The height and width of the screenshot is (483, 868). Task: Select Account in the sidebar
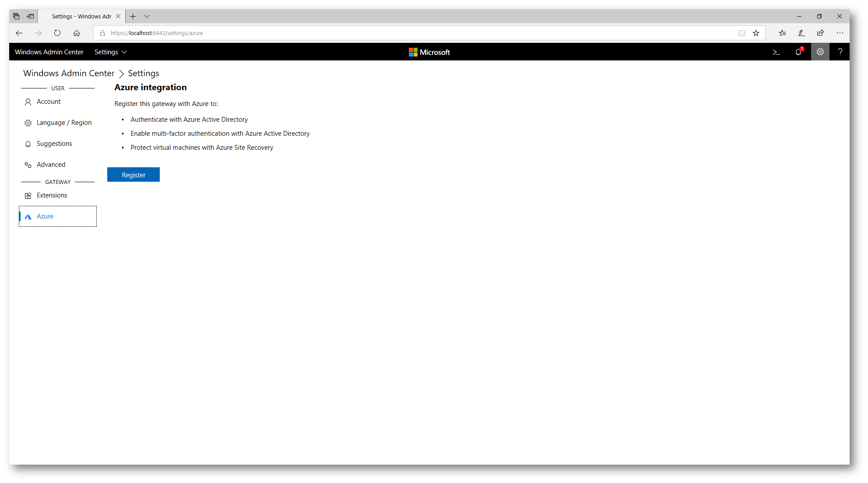coord(49,102)
